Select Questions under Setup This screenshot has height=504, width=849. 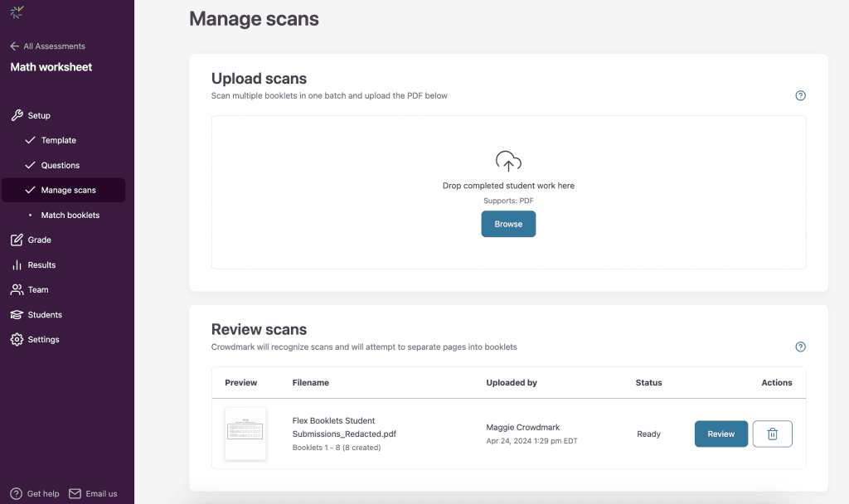click(61, 165)
